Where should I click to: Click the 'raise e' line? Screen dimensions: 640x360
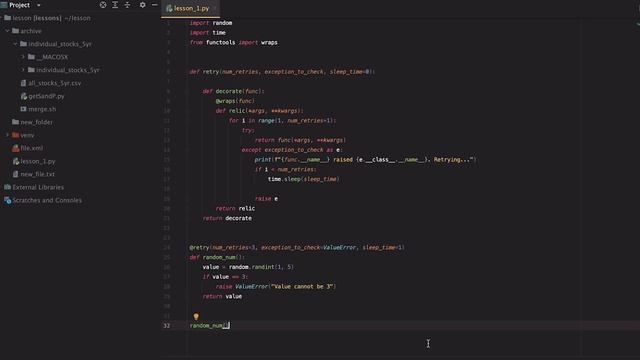(266, 198)
